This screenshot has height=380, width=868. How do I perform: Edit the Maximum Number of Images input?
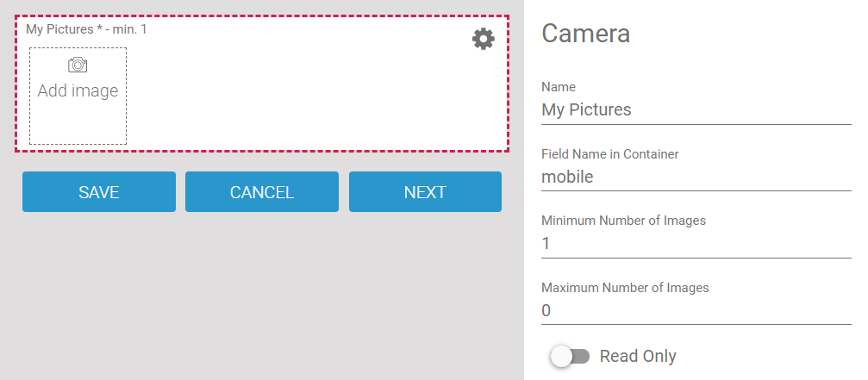point(696,310)
